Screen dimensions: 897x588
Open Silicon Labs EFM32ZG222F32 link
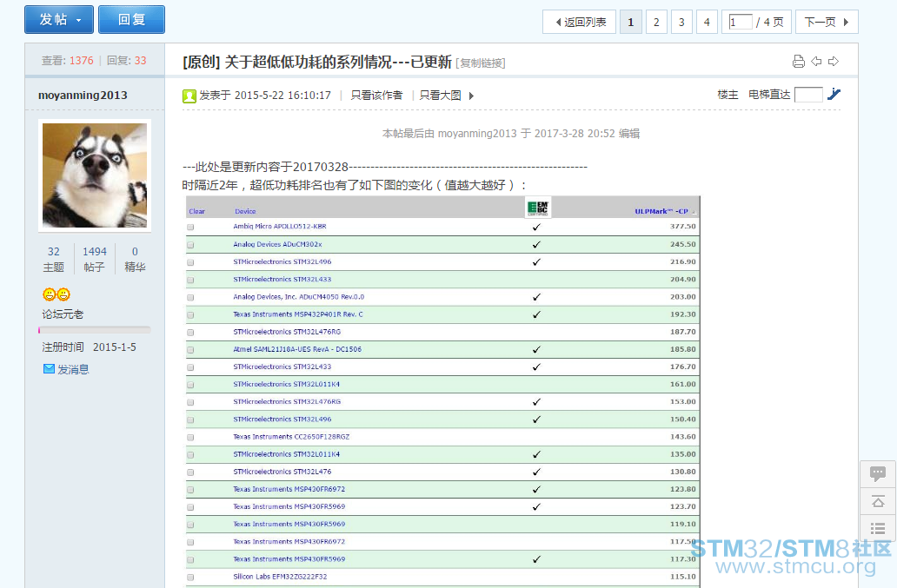[x=280, y=577]
